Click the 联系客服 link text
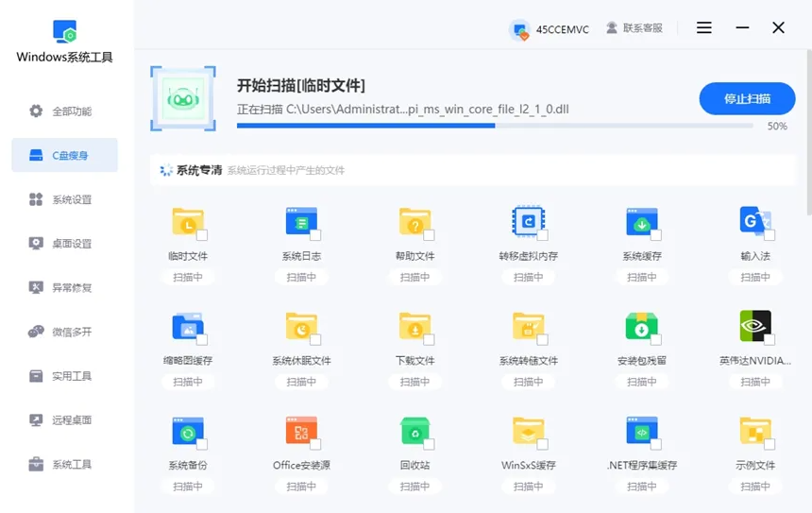 tap(643, 28)
